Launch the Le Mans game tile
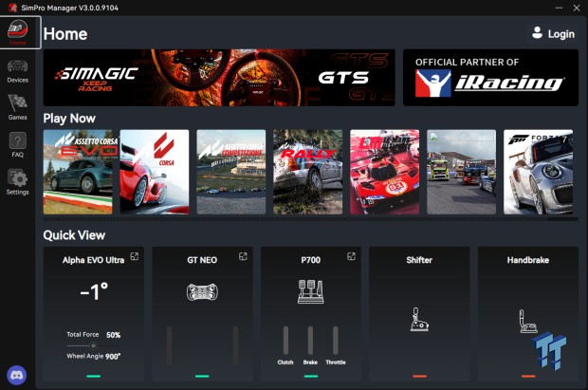 [385, 172]
